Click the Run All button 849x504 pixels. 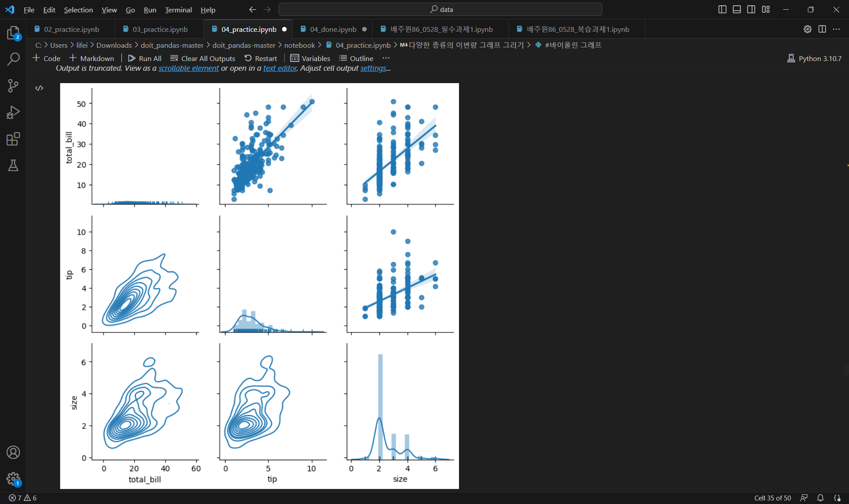[145, 58]
